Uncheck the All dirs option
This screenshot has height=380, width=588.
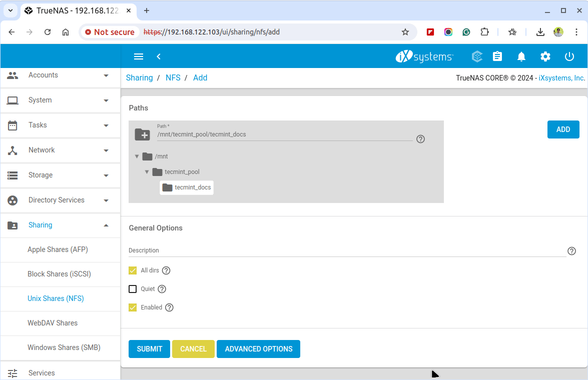point(133,270)
